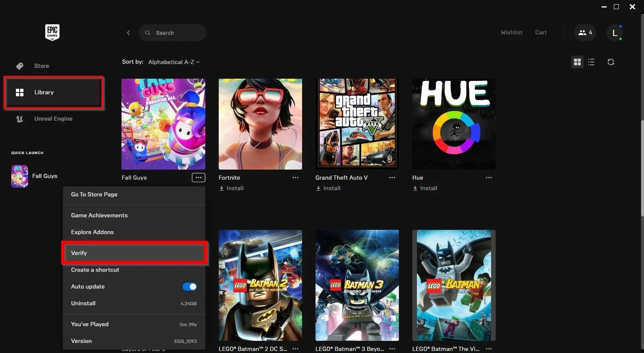Maximize the Epic Games Launcher window
This screenshot has width=644, height=353.
coord(616,7)
